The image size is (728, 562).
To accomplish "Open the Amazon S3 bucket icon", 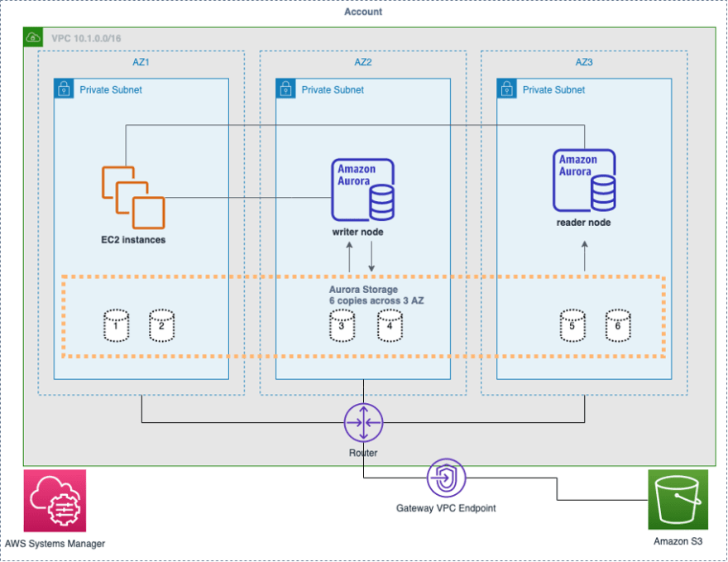I will pos(678,500).
